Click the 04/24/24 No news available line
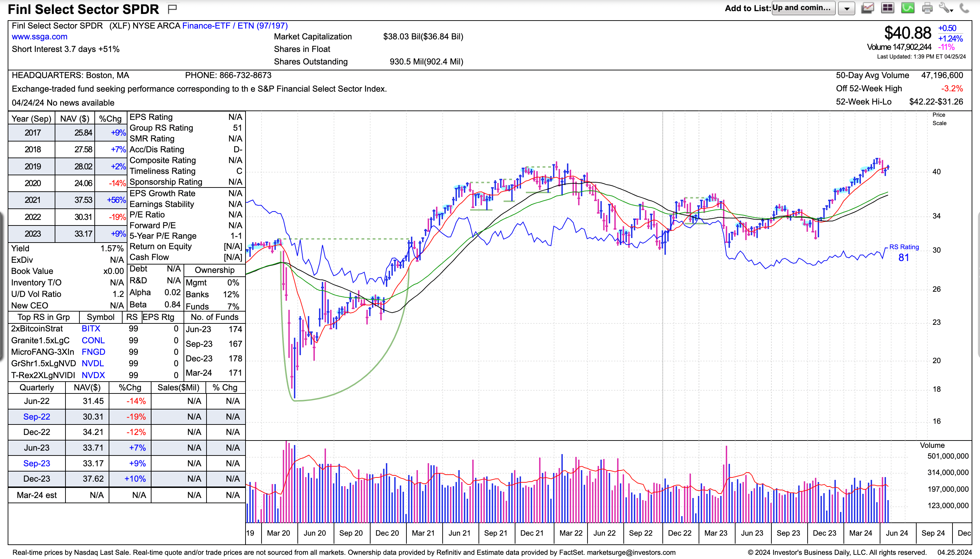Screen dimensions: 980x559 tap(63, 103)
